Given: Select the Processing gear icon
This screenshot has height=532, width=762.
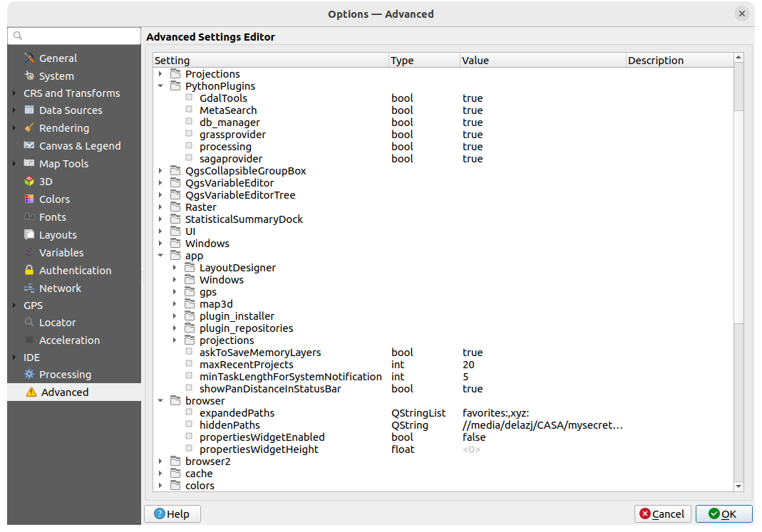Looking at the screenshot, I should point(29,374).
